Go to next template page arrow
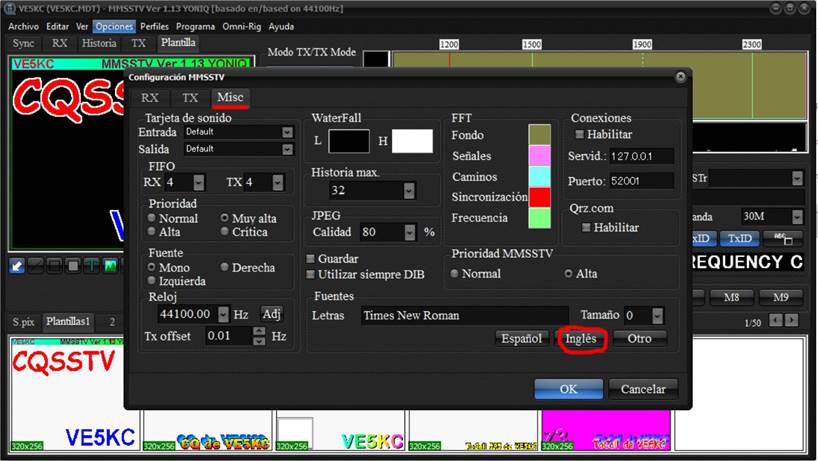This screenshot has width=818, height=461. [x=791, y=320]
